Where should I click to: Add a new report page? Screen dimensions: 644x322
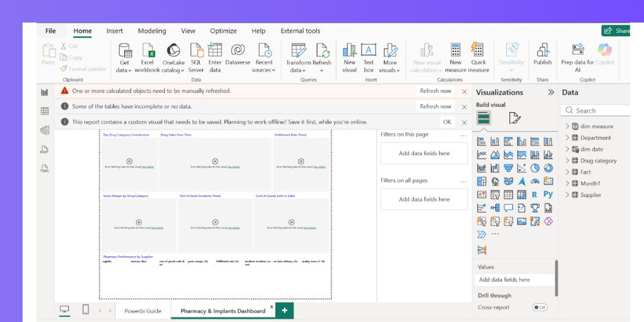[284, 311]
